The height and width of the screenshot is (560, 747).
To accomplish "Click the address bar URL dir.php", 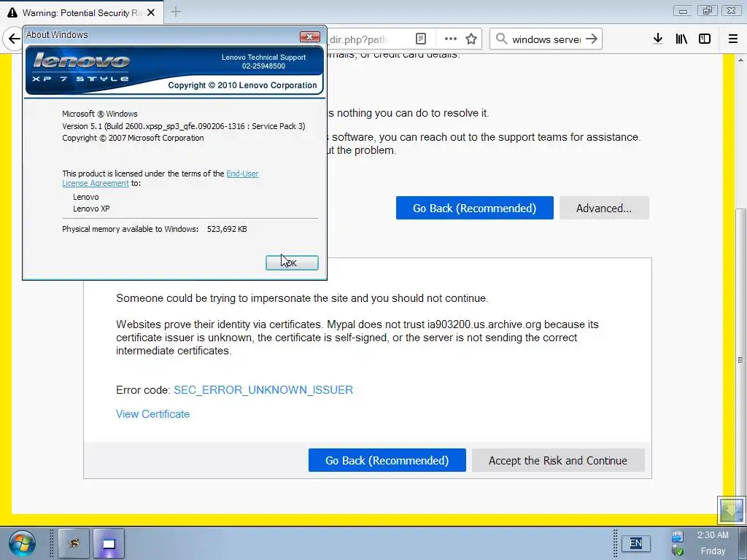I will tap(358, 39).
